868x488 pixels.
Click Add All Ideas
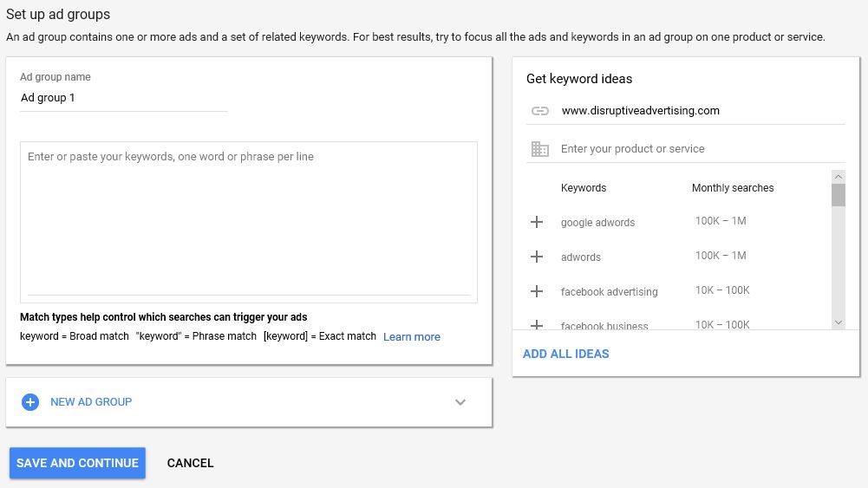click(x=566, y=354)
